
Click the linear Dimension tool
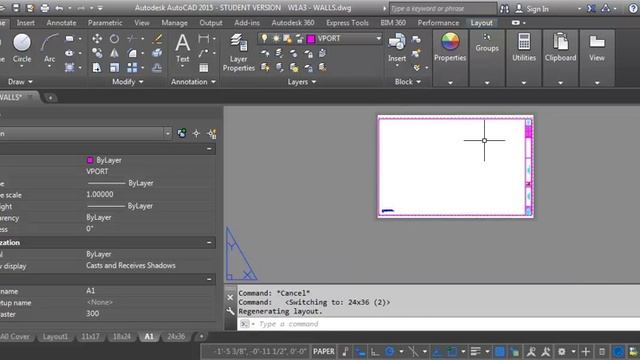click(203, 39)
